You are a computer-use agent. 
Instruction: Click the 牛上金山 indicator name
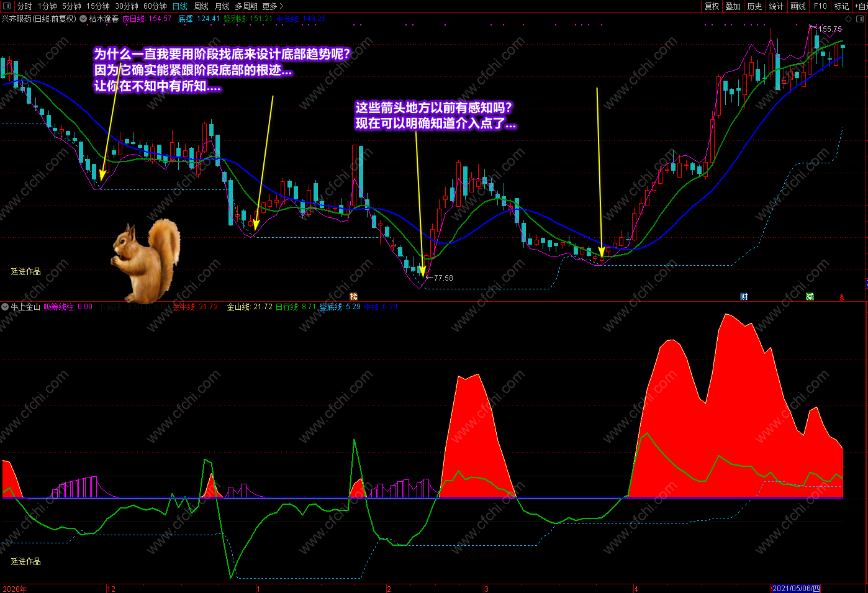click(x=25, y=307)
